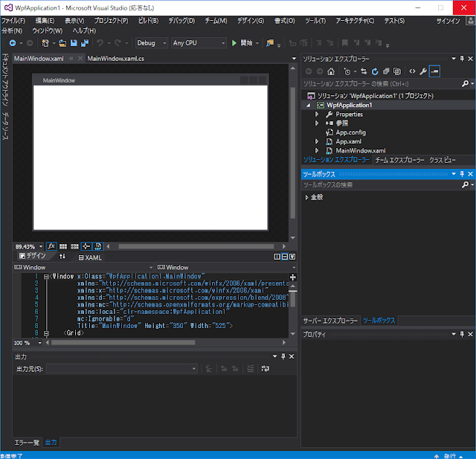This screenshot has width=476, height=459.
Task: Click the account avatar icon near sign-in
Action: (x=471, y=21)
